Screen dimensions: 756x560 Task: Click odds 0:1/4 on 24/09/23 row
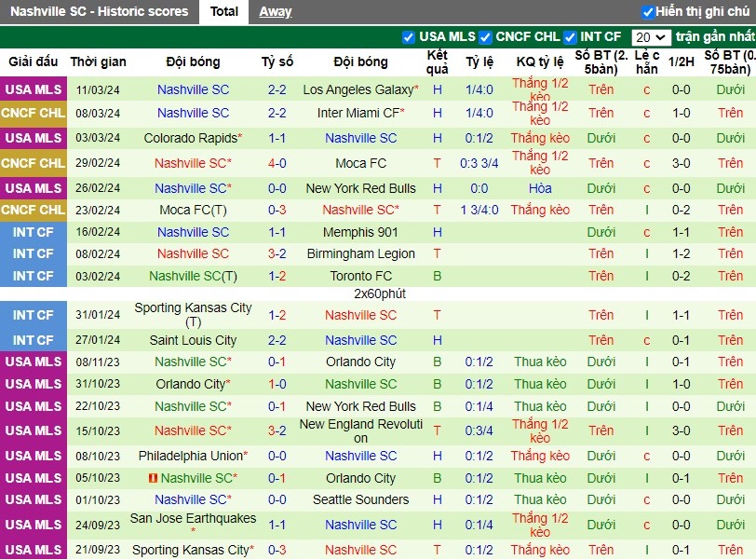479,525
